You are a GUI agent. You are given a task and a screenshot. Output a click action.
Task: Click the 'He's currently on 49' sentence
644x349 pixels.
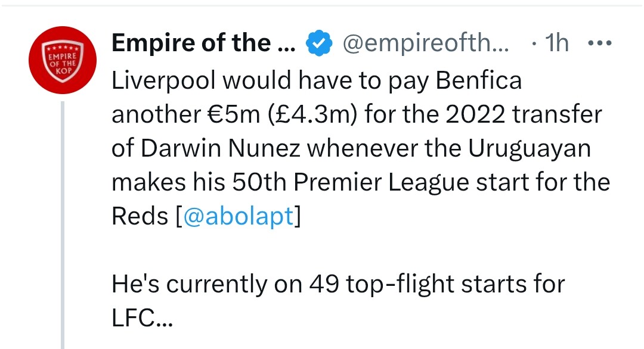[225, 284]
